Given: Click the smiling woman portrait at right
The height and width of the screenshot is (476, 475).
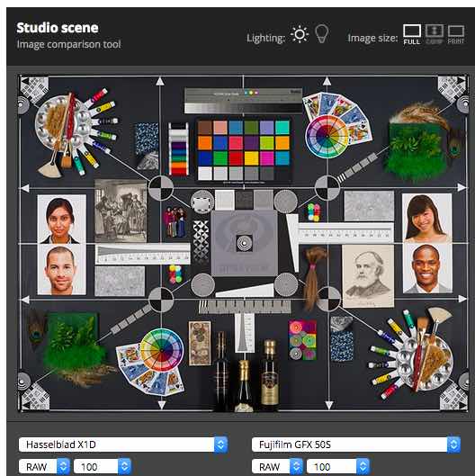Looking at the screenshot, I should pyautogui.click(x=426, y=218).
